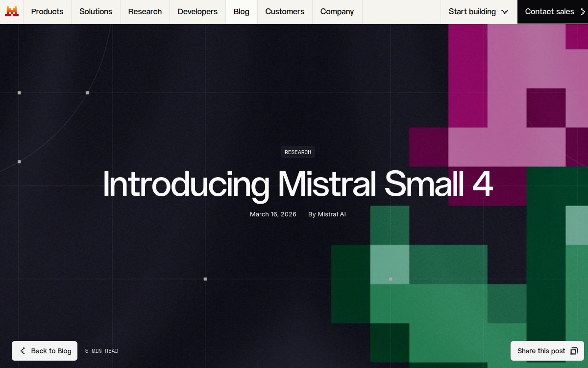588x368 pixels.
Task: Click the March 16, 2026 date
Action: click(273, 214)
